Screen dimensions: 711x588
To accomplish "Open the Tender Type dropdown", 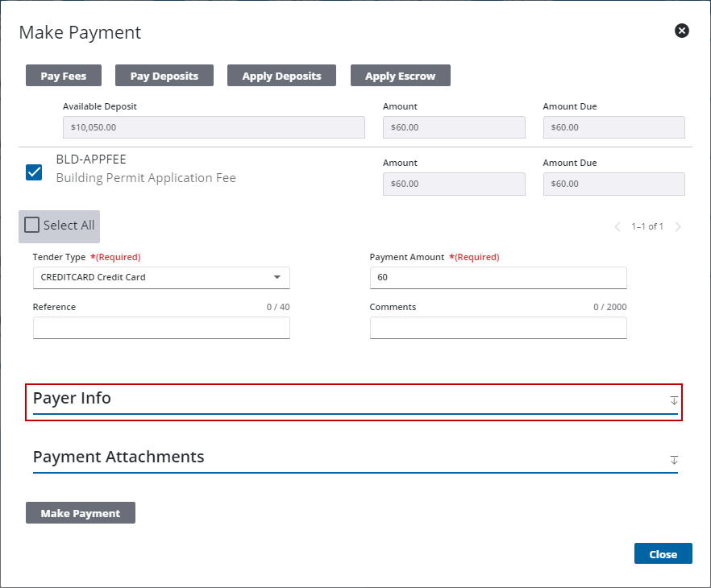I will pyautogui.click(x=161, y=277).
